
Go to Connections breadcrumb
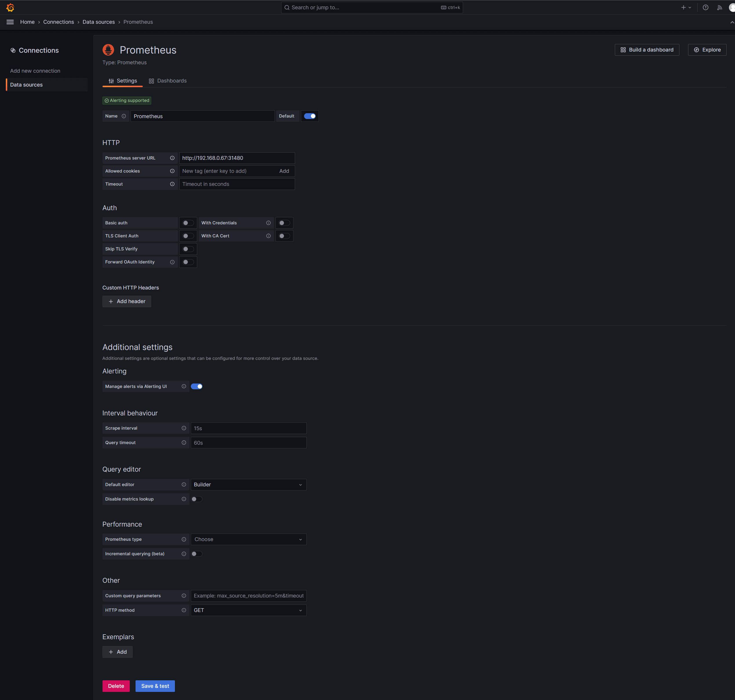[x=58, y=22]
